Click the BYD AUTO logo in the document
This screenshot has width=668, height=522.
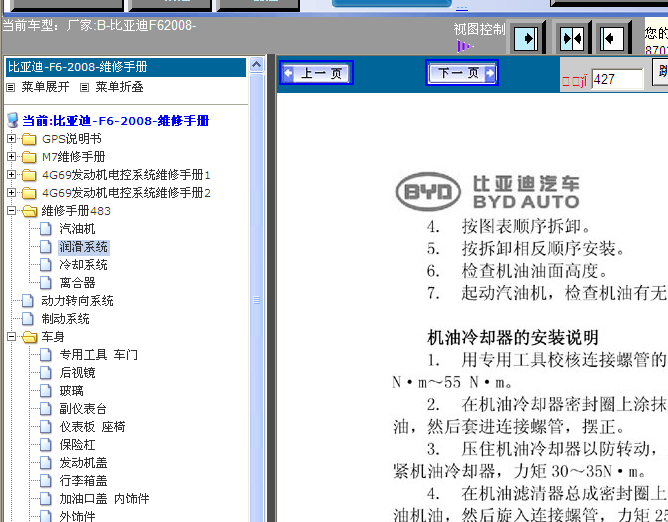click(x=487, y=192)
